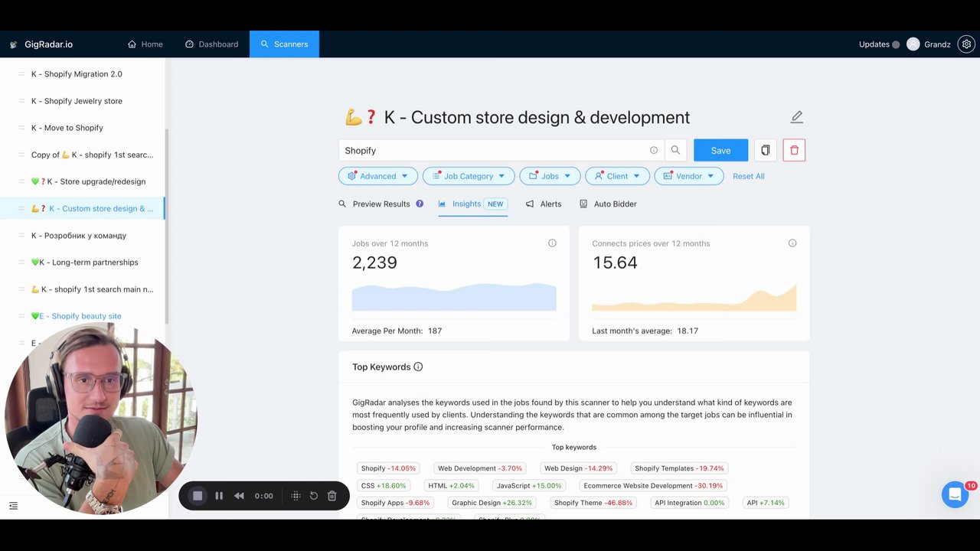
Task: Select the Graphic Design keyword tag
Action: 492,503
